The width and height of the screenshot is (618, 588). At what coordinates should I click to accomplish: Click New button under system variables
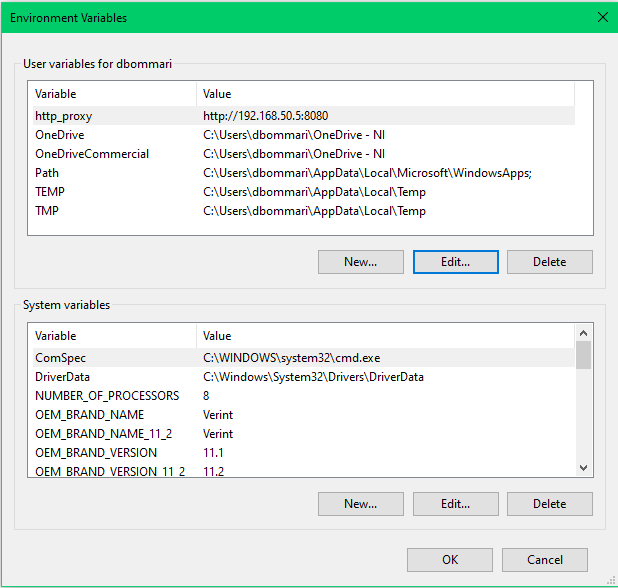pos(361,504)
